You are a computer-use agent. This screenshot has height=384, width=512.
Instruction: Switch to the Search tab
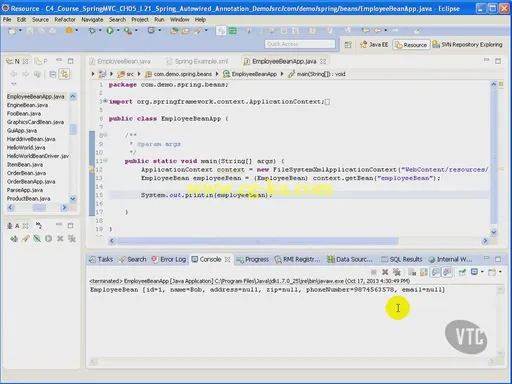(x=133, y=259)
